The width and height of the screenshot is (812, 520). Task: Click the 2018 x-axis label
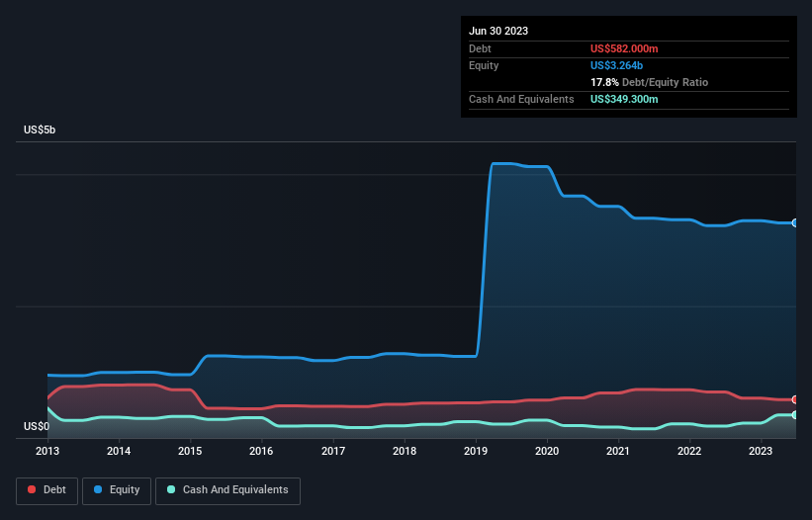[405, 451]
